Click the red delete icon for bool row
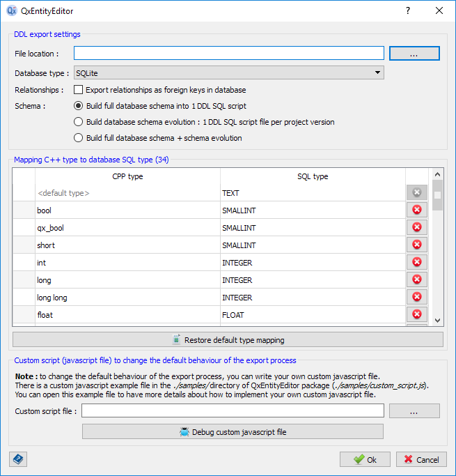 click(417, 210)
